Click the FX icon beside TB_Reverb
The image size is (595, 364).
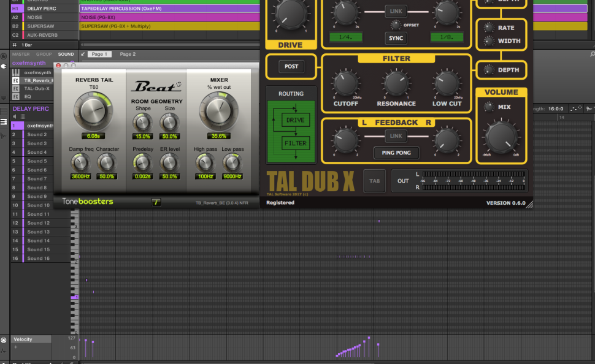tap(15, 80)
